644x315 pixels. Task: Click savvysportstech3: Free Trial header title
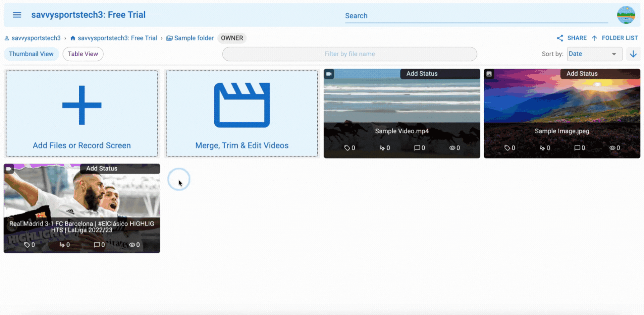pyautogui.click(x=89, y=15)
